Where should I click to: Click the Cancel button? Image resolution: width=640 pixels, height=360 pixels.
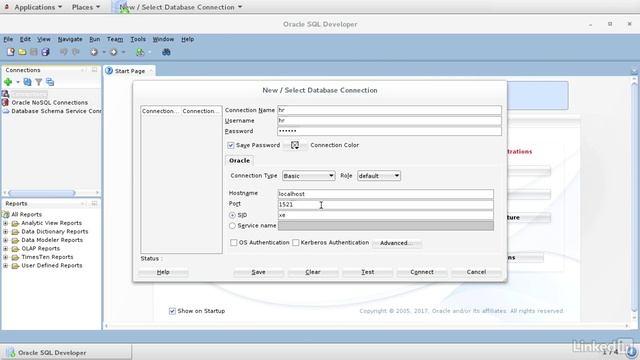point(476,272)
